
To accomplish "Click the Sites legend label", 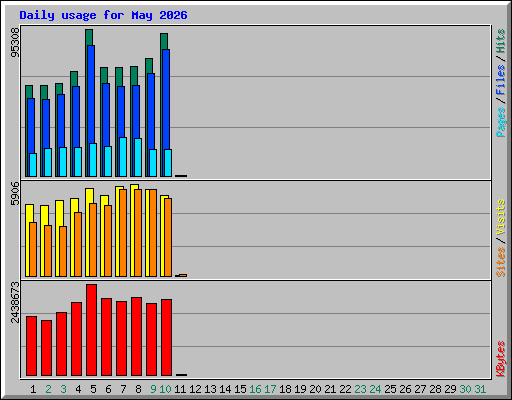I will tap(500, 262).
